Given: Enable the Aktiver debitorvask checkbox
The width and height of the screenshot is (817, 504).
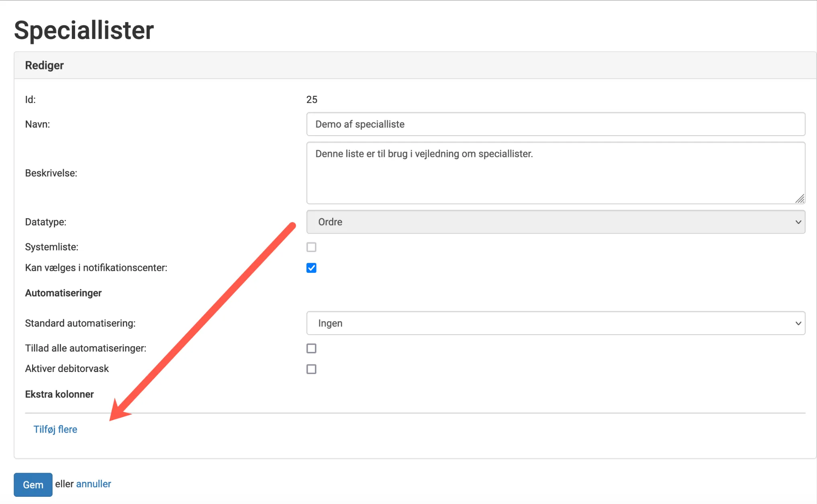Looking at the screenshot, I should pyautogui.click(x=311, y=369).
